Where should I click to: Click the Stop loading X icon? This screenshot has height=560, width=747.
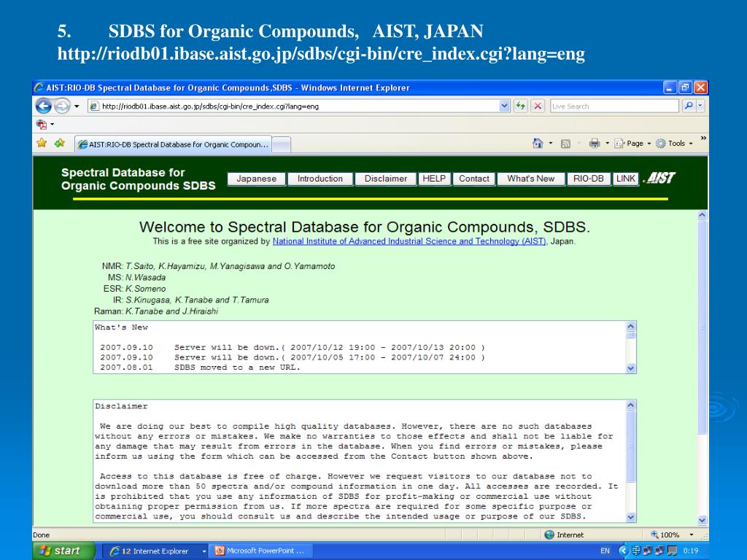(538, 106)
